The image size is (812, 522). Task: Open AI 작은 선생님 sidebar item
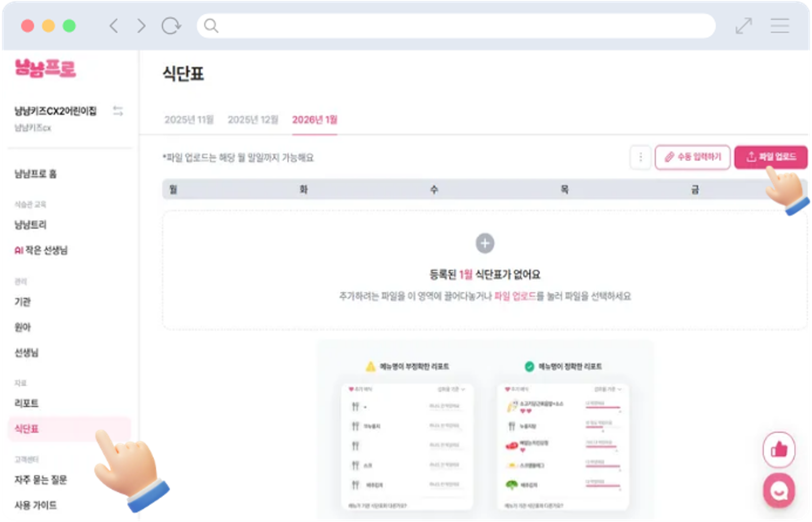tap(41, 250)
